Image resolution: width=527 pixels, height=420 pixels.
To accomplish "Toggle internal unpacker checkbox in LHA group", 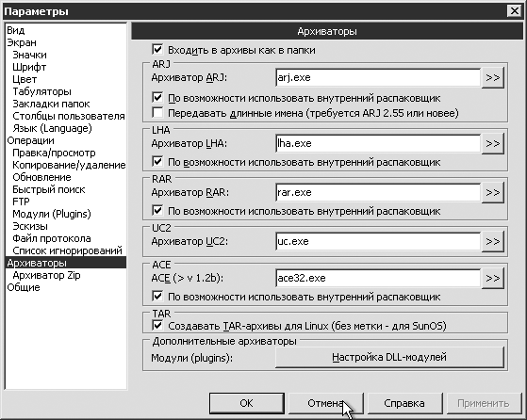I will pyautogui.click(x=157, y=162).
